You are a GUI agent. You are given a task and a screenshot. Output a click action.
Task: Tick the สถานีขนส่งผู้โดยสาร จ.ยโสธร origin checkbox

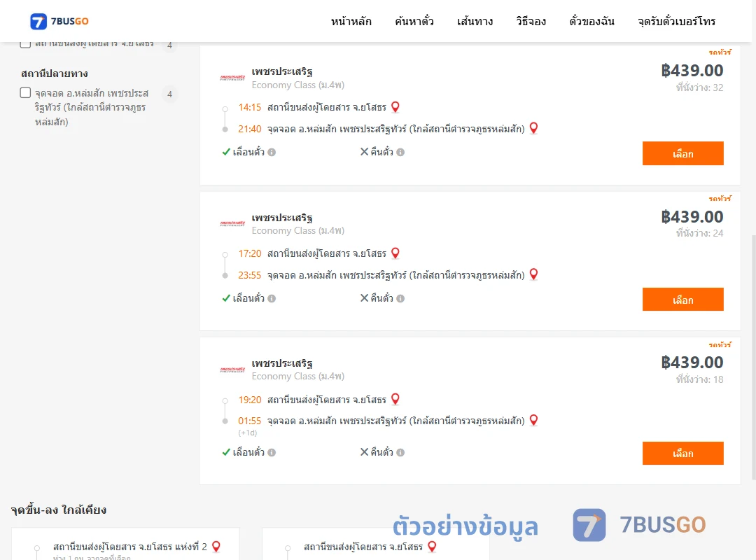(26, 44)
